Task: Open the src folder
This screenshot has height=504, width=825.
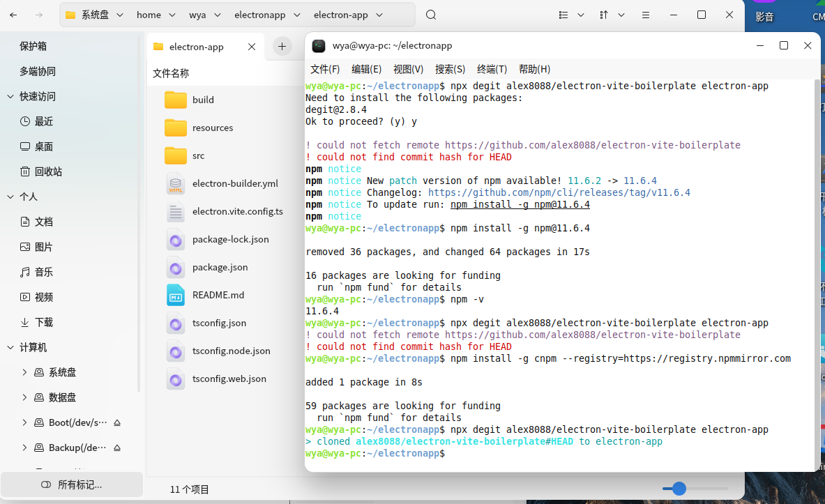Action: [x=176, y=155]
